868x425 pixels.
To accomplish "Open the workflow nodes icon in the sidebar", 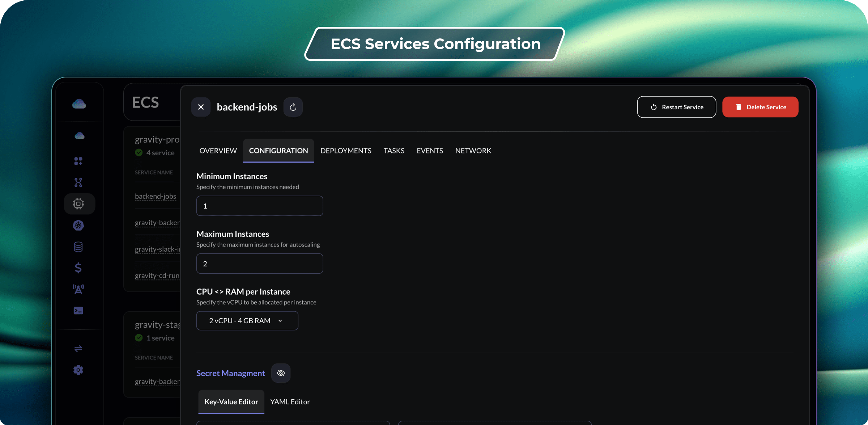I will 78,182.
